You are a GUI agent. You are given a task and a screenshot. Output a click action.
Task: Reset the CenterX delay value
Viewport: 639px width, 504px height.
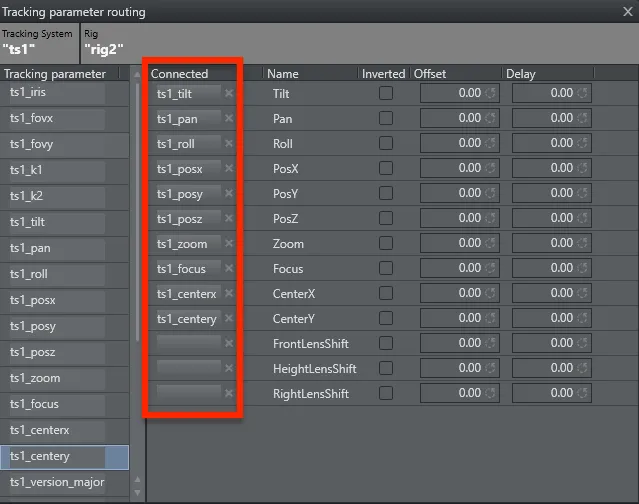tap(582, 293)
